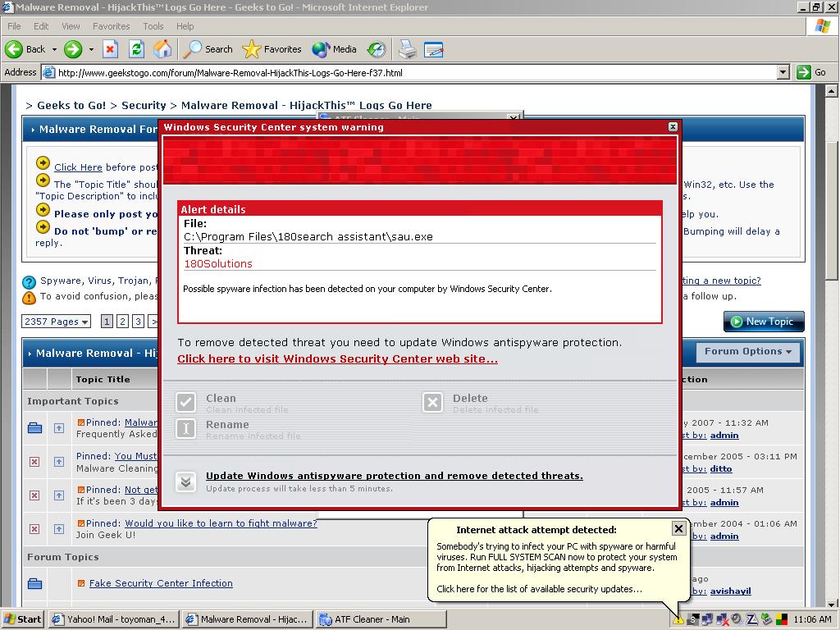Switch to Yahoo! Mail taskbar window
This screenshot has height=630, width=840.
113,619
